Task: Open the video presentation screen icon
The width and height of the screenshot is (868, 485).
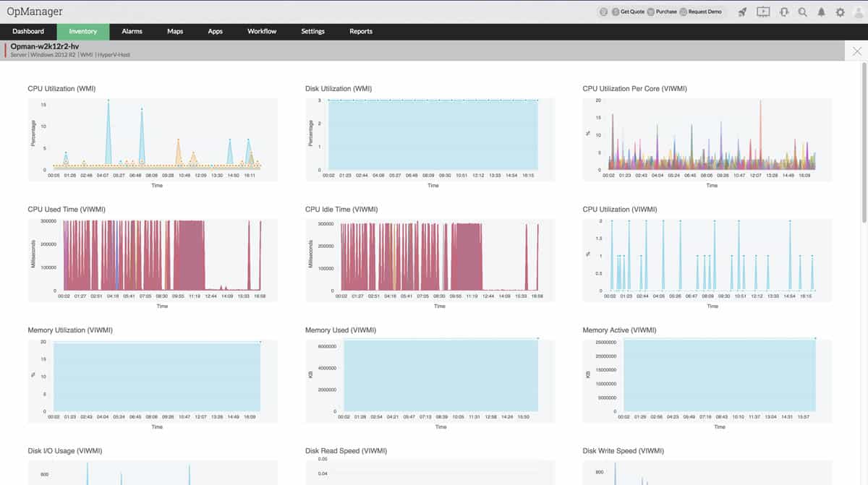Action: click(762, 12)
